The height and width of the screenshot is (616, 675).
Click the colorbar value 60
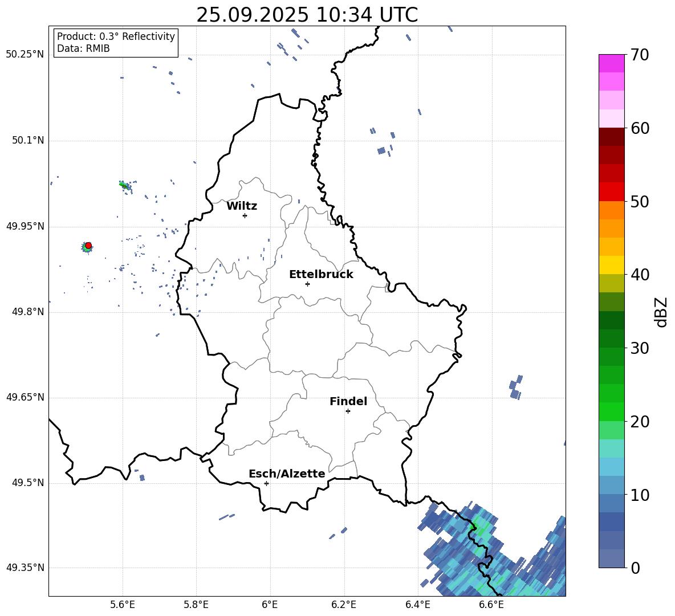pyautogui.click(x=640, y=128)
